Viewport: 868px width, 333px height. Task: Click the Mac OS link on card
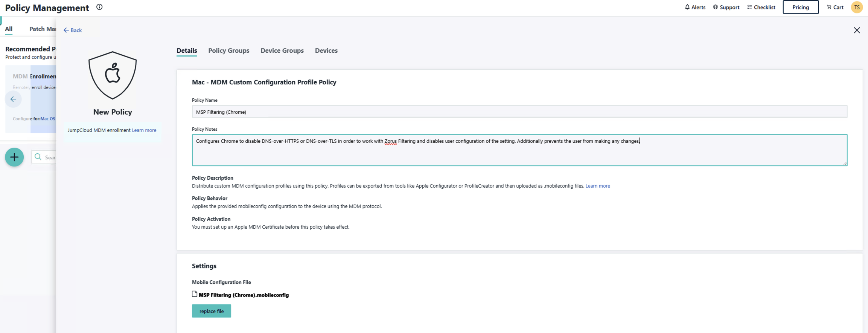click(48, 119)
